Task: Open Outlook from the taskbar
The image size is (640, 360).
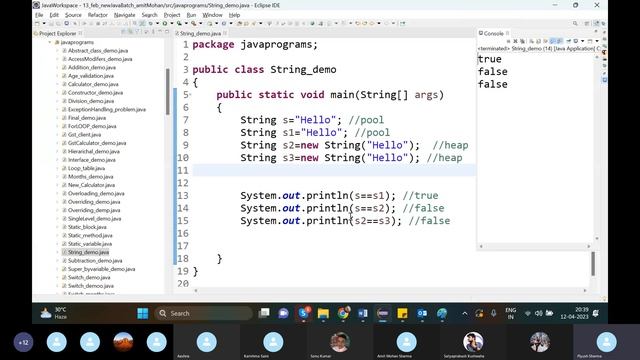Action: 422,313
